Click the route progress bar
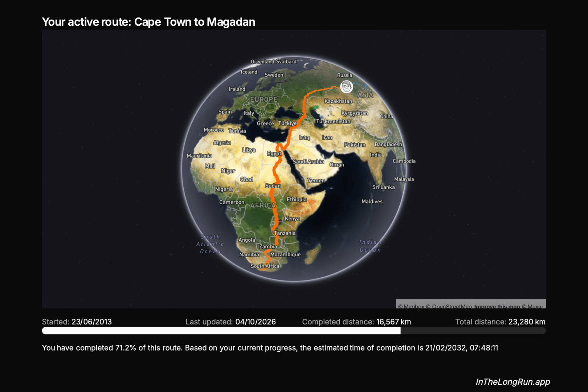This screenshot has height=392, width=588. [294, 331]
